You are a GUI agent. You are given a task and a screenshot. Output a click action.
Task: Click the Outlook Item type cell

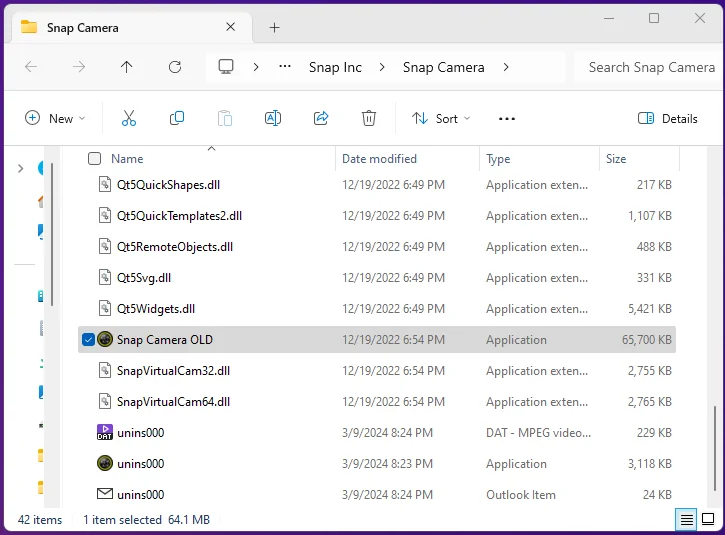[521, 495]
